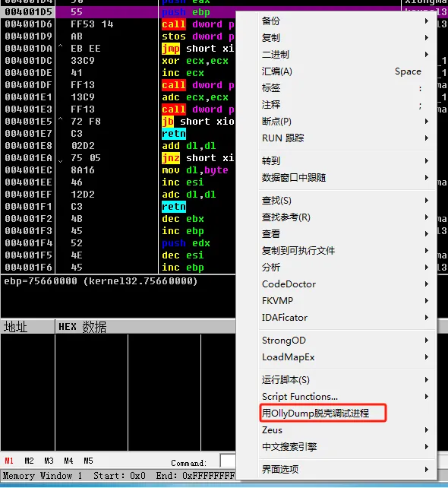Switch to M3 memory window tab
The height and width of the screenshot is (488, 448).
49,461
